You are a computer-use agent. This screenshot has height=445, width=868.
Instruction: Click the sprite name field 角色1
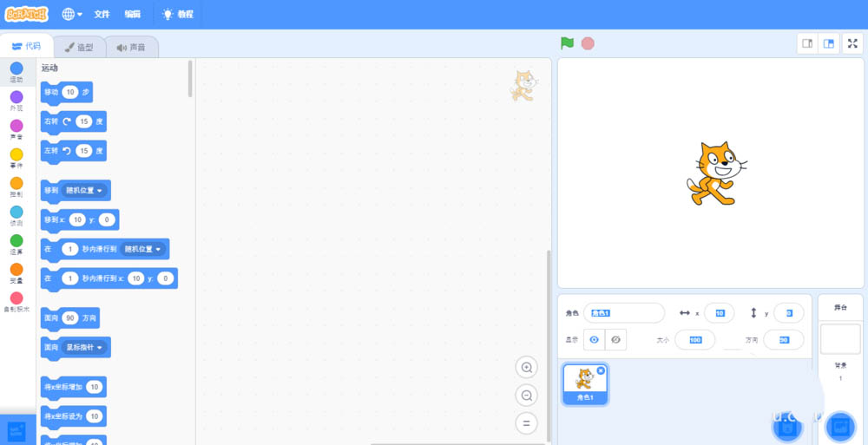(x=624, y=313)
